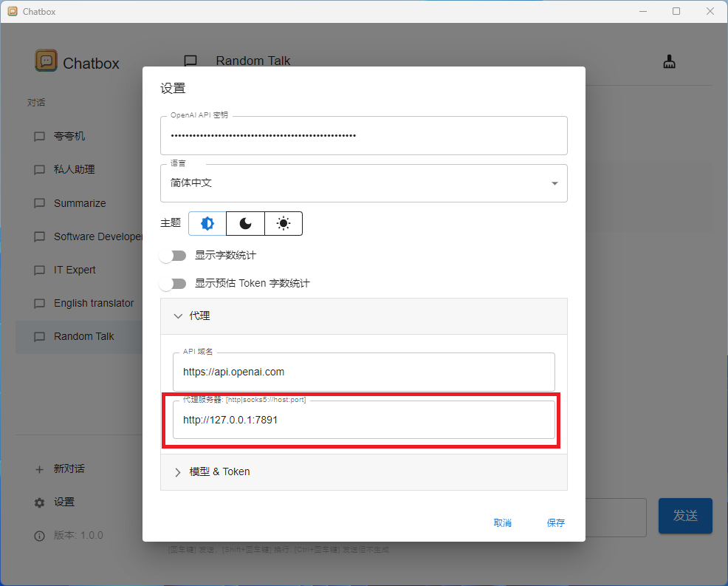Click the chat icon next to Software Developer
Screen dimensions: 728x586
click(39, 237)
